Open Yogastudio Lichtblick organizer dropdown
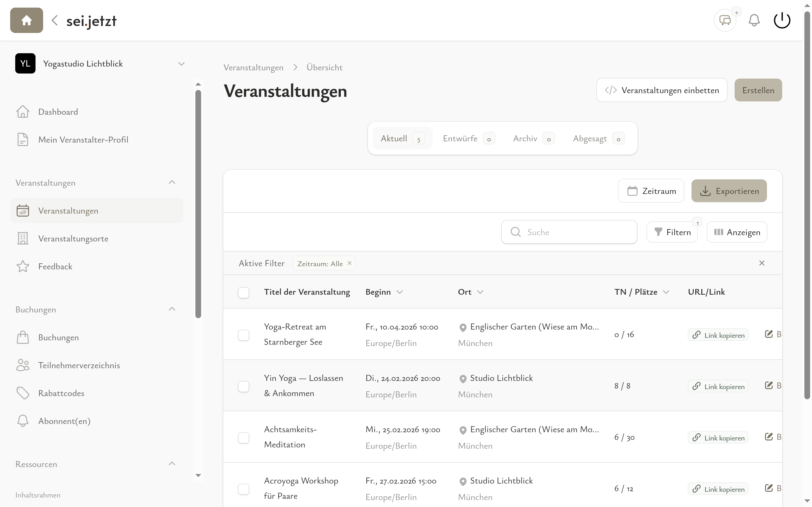Screen dimensions: 812x507 [x=181, y=64]
